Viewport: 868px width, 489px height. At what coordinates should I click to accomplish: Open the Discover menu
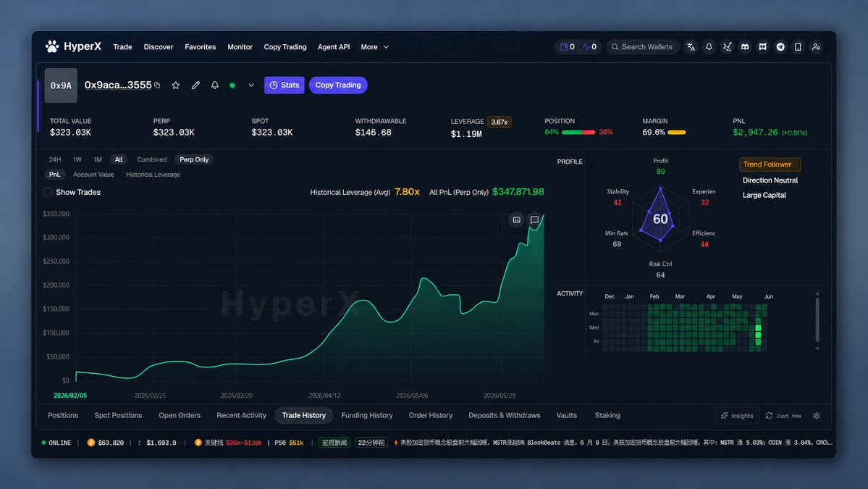coord(159,47)
